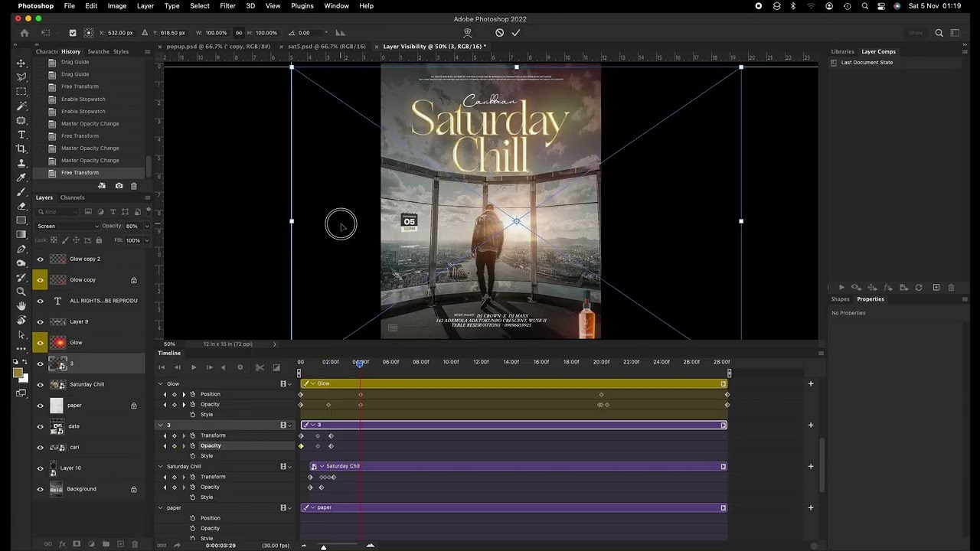Select the Eyedropper tool

(21, 177)
